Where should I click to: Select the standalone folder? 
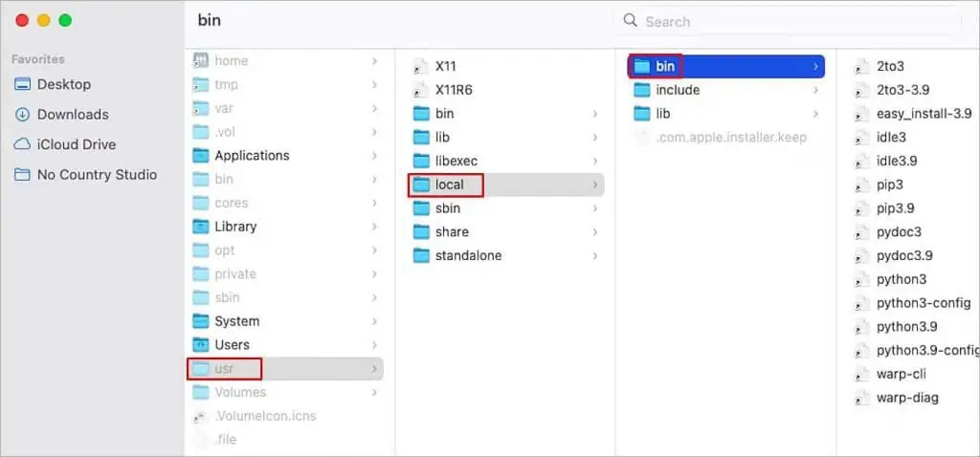click(x=506, y=256)
